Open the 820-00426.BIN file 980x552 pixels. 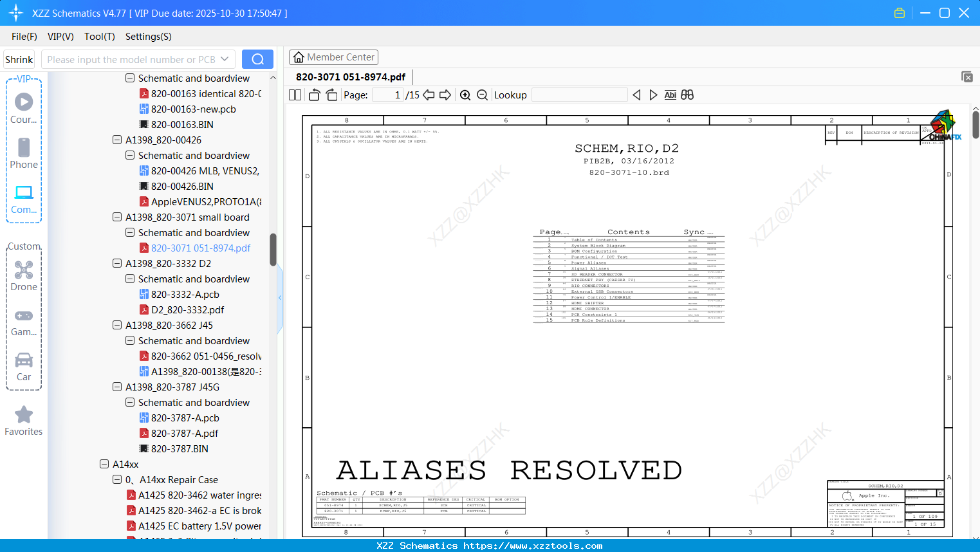pyautogui.click(x=182, y=186)
